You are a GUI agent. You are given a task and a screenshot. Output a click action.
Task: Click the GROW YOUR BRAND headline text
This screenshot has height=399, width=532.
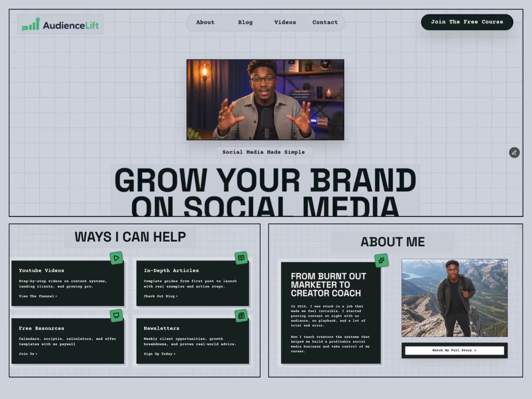click(x=265, y=180)
